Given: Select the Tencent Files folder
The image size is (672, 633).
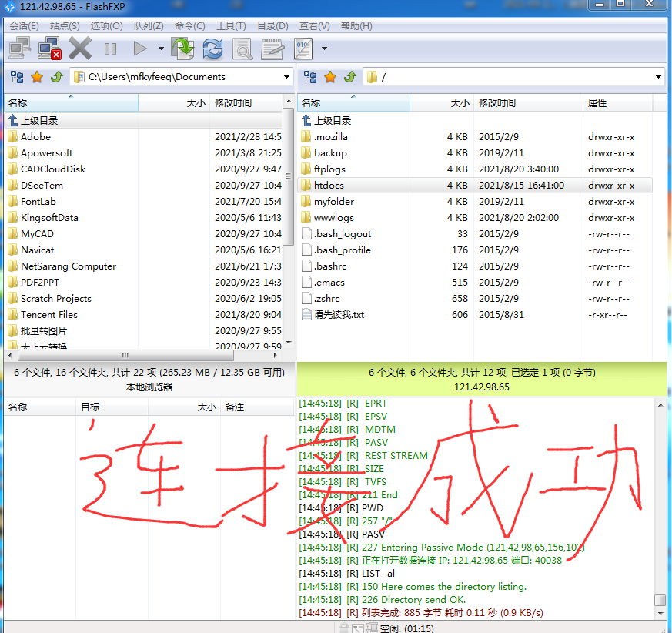Looking at the screenshot, I should pyautogui.click(x=144, y=315).
